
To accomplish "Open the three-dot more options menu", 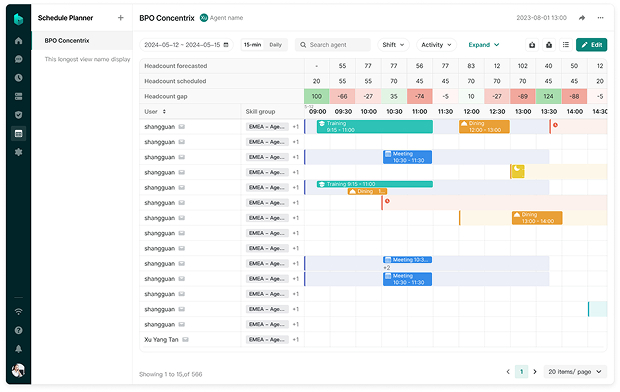I will [x=600, y=18].
